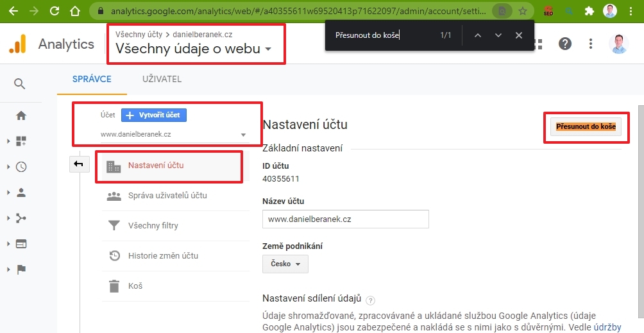Click the account ID 40355611 text
This screenshot has height=333, width=644.
coord(281,179)
